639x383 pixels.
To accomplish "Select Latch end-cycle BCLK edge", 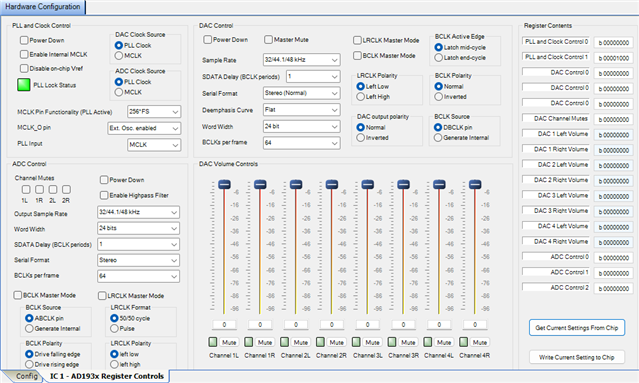I will point(438,57).
